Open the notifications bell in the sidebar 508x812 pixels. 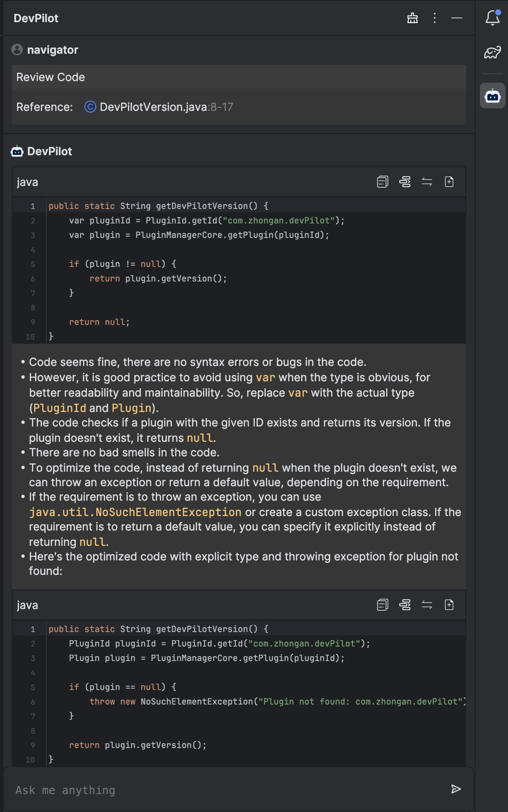click(493, 17)
